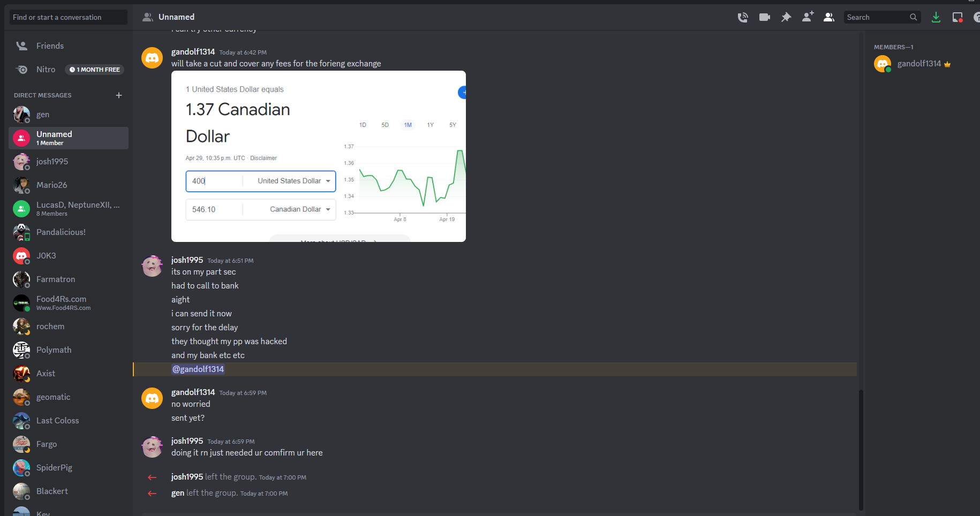Viewport: 980px width, 516px height.
Task: Open direct message with J0K3
Action: [x=69, y=256]
